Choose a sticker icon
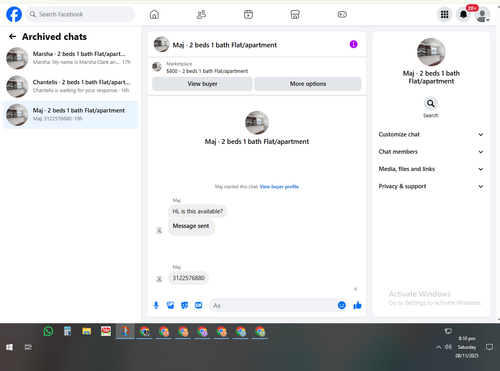 click(x=184, y=305)
